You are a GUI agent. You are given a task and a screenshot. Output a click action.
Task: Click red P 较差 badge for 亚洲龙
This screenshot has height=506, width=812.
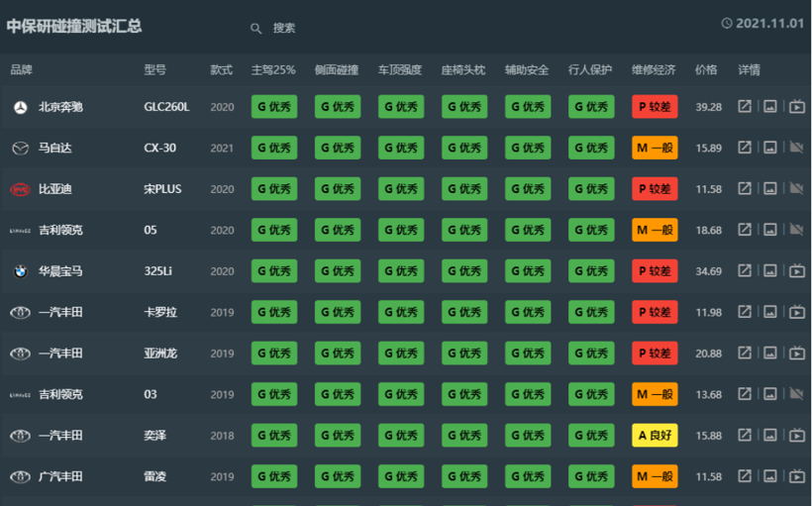(x=655, y=354)
